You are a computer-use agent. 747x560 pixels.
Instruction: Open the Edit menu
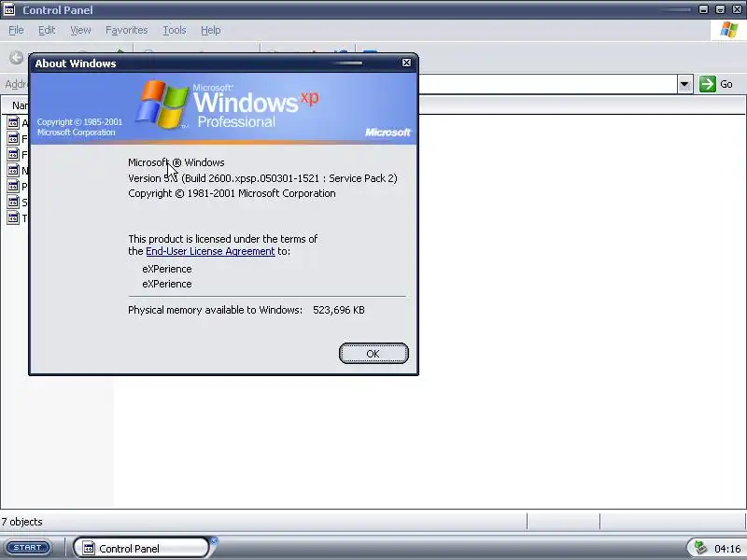[47, 30]
